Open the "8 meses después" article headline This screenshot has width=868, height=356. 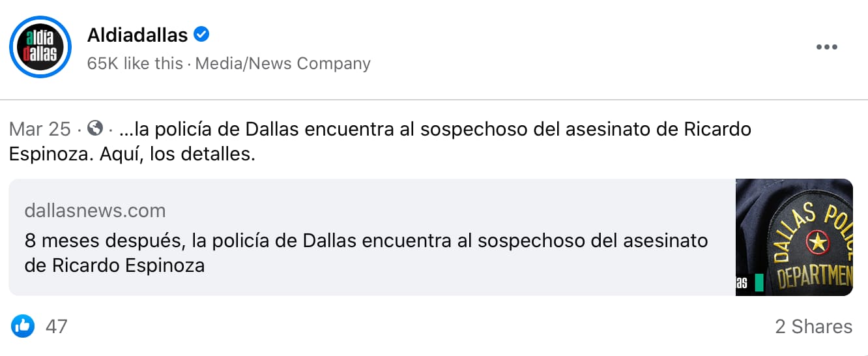(x=366, y=241)
